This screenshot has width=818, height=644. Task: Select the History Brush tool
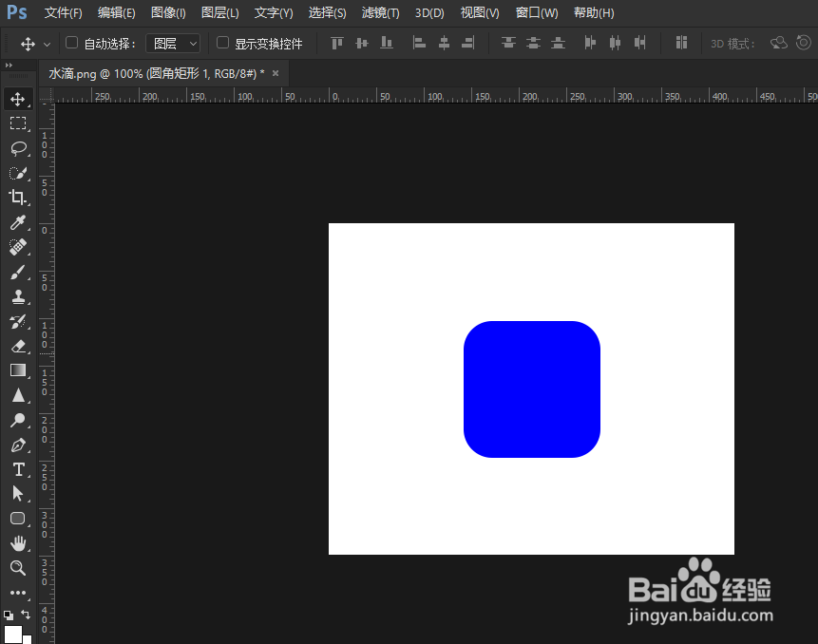[18, 322]
